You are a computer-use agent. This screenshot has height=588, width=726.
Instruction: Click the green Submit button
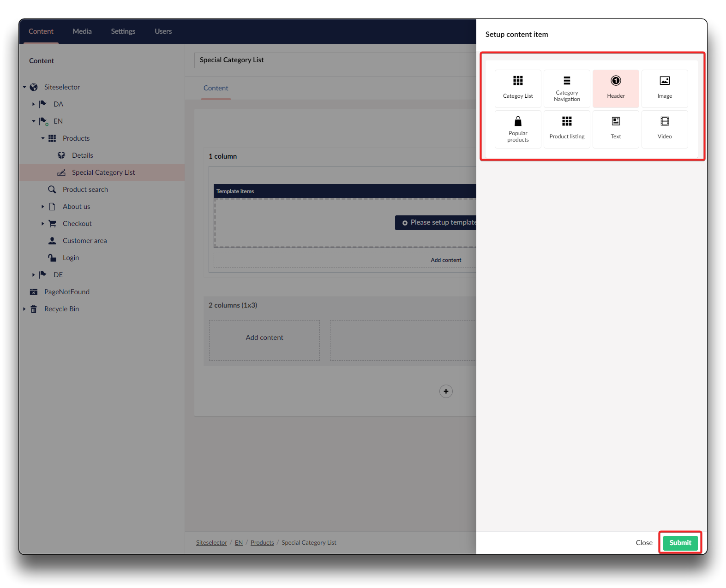click(x=680, y=543)
